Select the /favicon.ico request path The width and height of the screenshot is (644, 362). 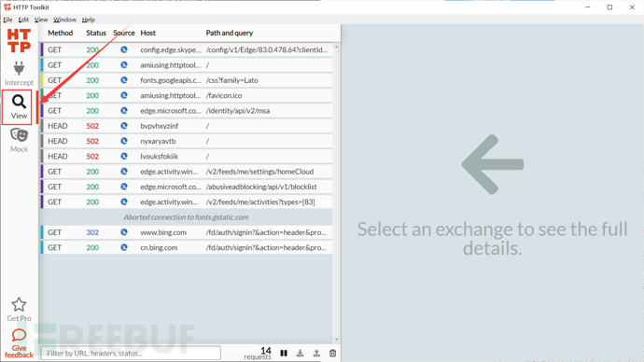point(224,95)
